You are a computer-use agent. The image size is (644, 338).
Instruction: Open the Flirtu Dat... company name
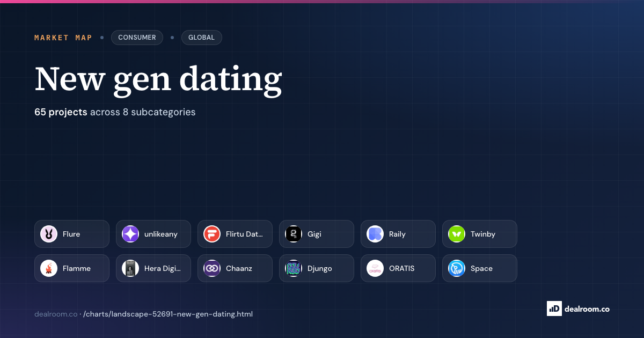click(x=245, y=234)
